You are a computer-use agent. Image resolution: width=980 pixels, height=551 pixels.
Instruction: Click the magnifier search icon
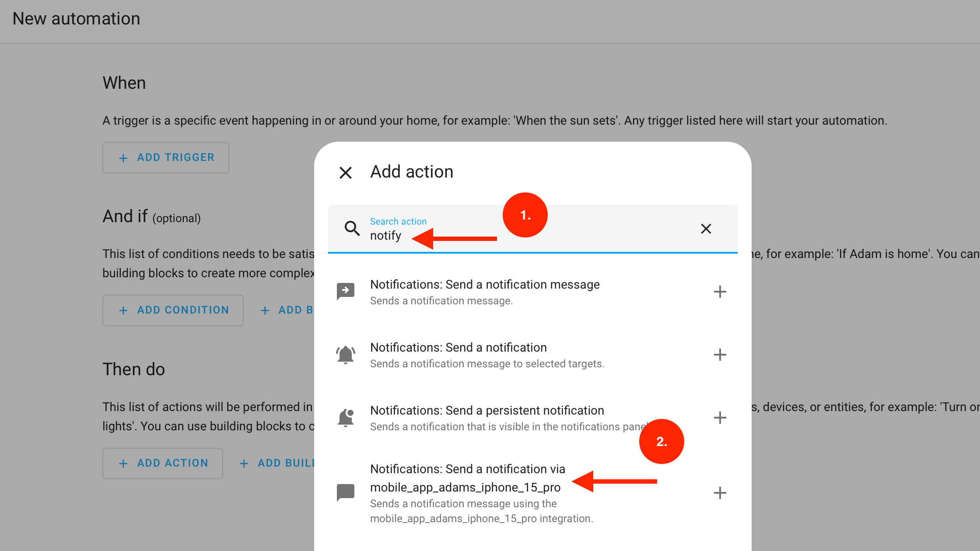click(352, 228)
